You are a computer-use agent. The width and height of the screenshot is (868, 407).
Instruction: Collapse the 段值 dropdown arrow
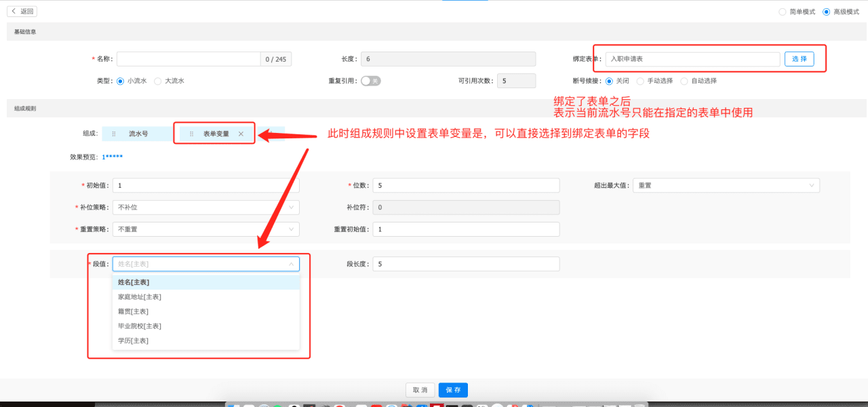coord(292,264)
